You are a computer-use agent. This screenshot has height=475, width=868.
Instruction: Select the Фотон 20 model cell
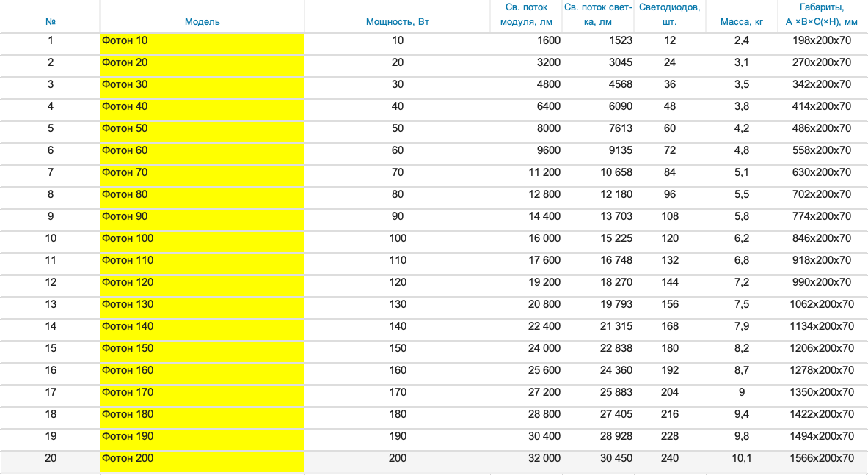tap(202, 66)
